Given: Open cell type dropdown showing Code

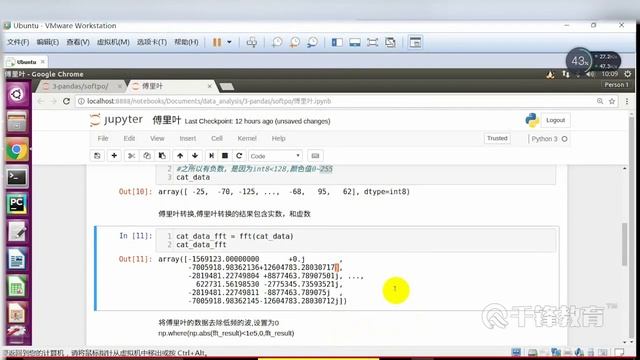Looking at the screenshot, I should (x=276, y=156).
